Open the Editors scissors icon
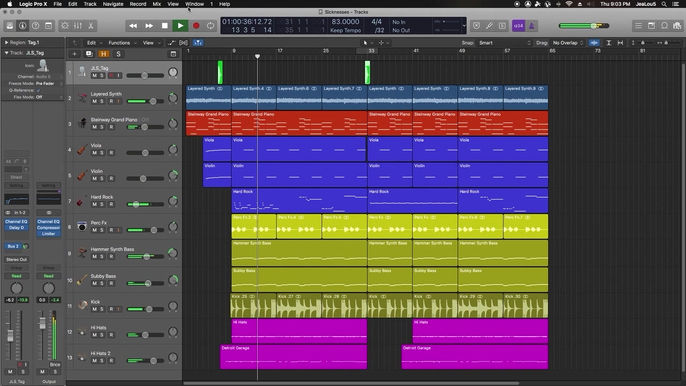Viewport: 686px width, 386px height. [91, 26]
